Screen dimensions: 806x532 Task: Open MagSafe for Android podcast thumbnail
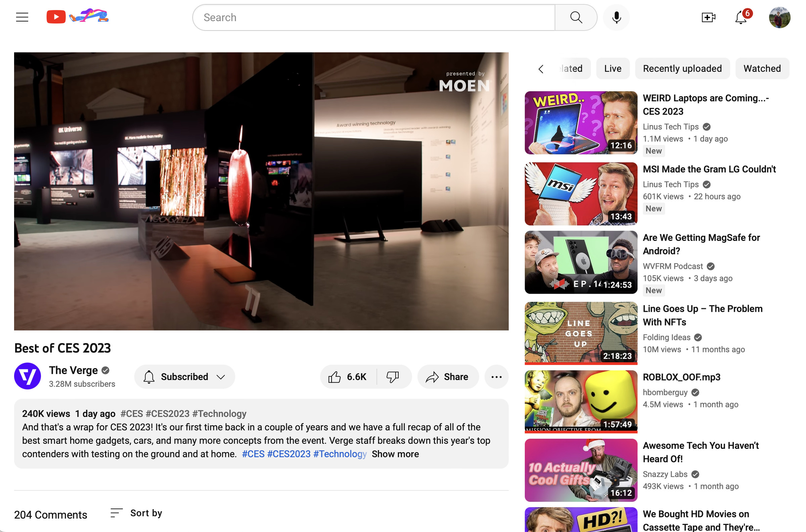[x=581, y=262]
